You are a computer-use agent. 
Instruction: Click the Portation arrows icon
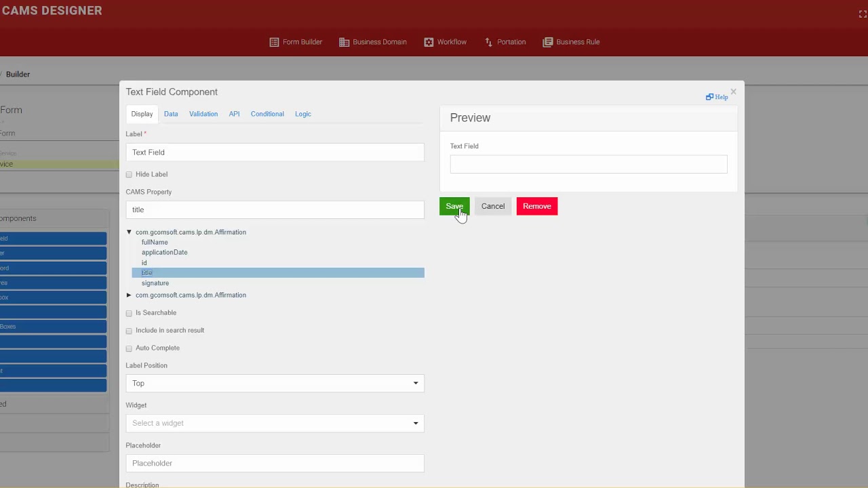tap(488, 42)
